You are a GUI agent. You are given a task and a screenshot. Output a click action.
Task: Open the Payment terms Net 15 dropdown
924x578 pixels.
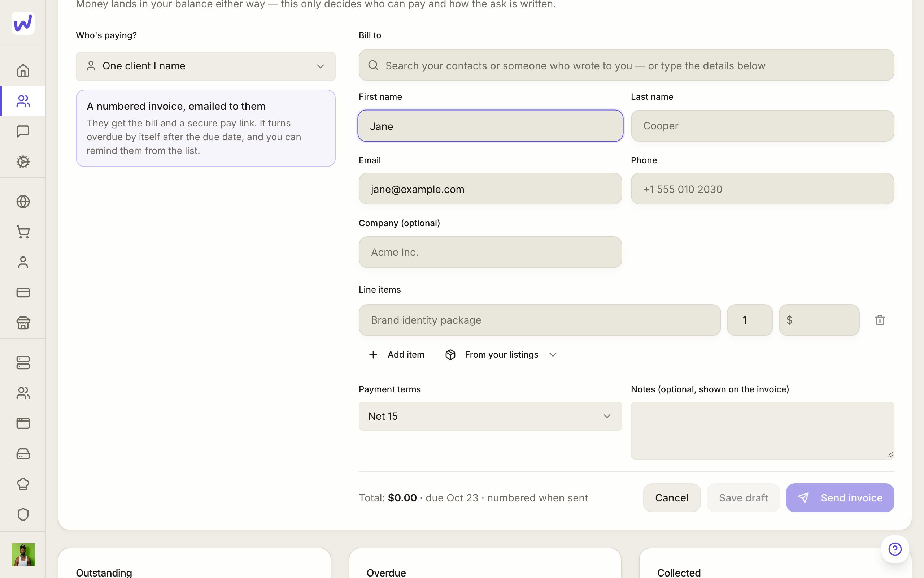click(x=490, y=416)
